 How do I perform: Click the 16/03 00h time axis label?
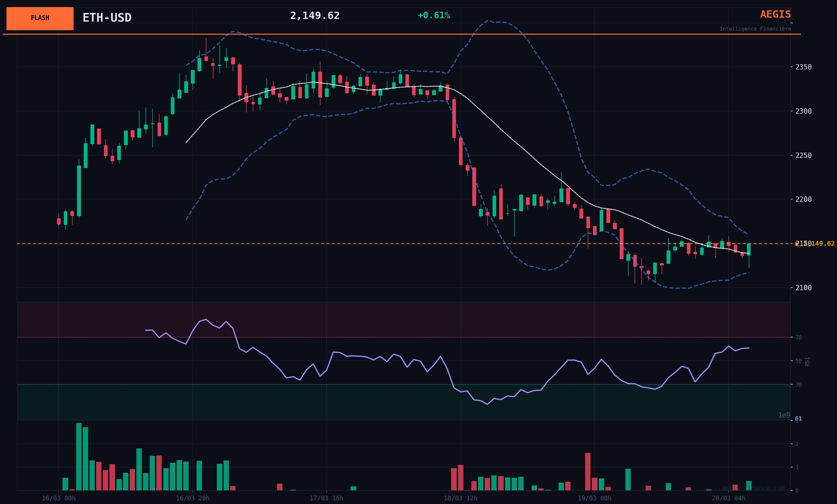[59, 498]
